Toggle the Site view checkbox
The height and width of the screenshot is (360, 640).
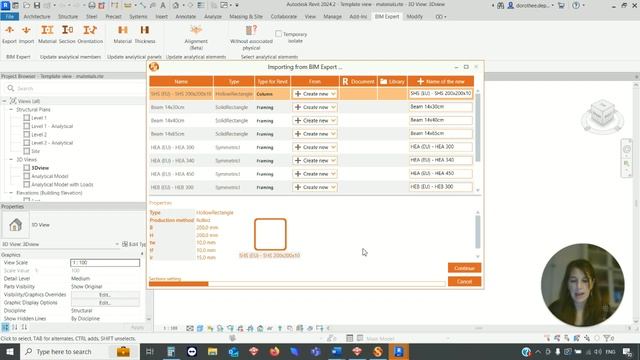[x=27, y=151]
